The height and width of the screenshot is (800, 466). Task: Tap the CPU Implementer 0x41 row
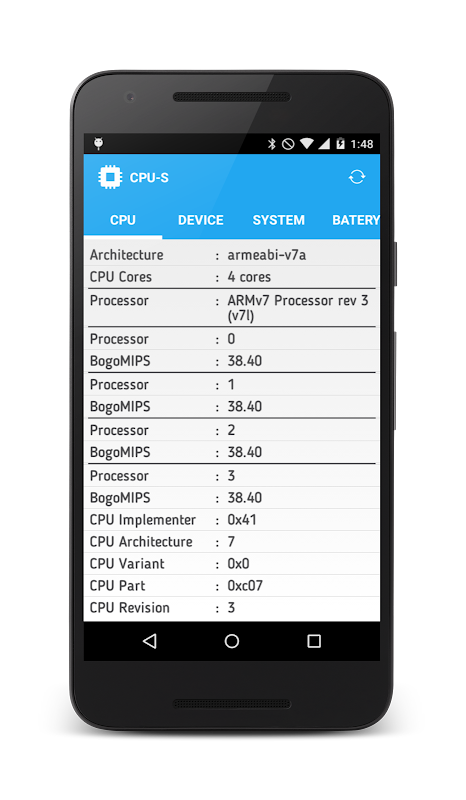click(232, 520)
